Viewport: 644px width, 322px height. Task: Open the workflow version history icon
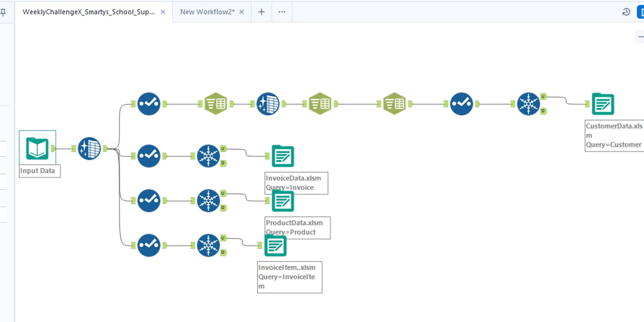click(x=626, y=12)
